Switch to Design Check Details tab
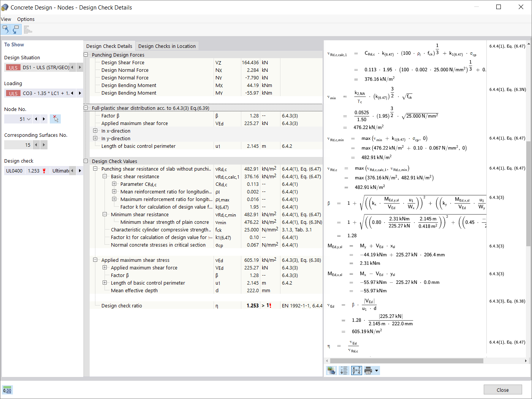The height and width of the screenshot is (399, 532). [109, 46]
